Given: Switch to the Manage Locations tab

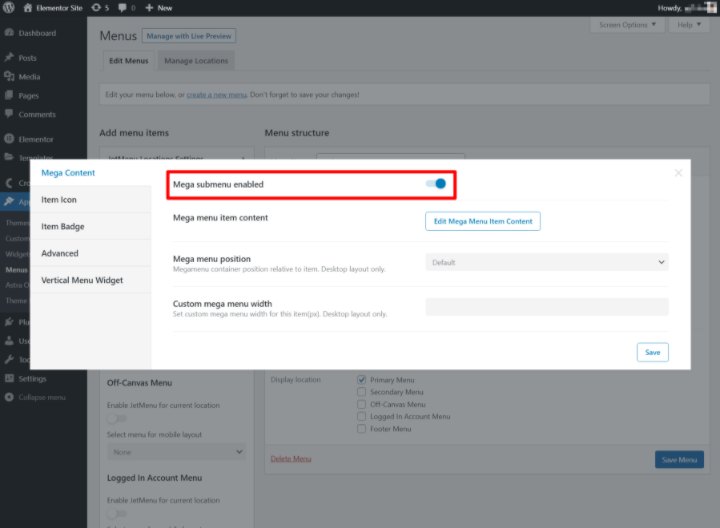Looking at the screenshot, I should point(196,61).
